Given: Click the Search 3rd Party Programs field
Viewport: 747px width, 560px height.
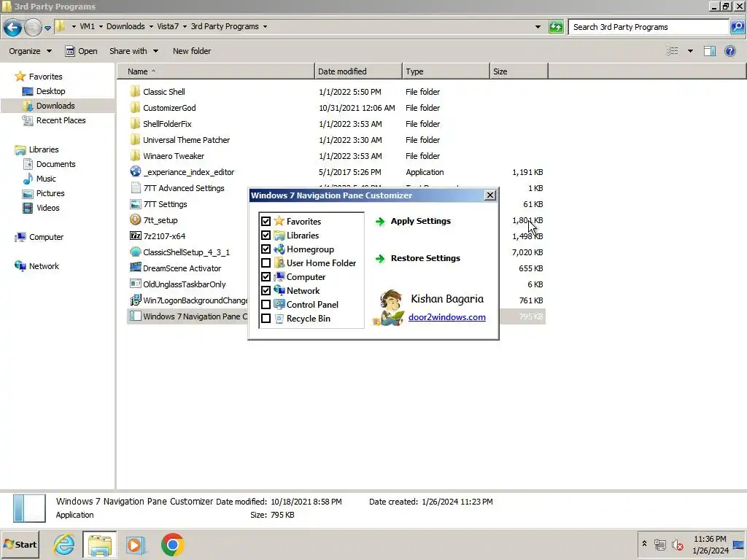Looking at the screenshot, I should click(x=649, y=27).
